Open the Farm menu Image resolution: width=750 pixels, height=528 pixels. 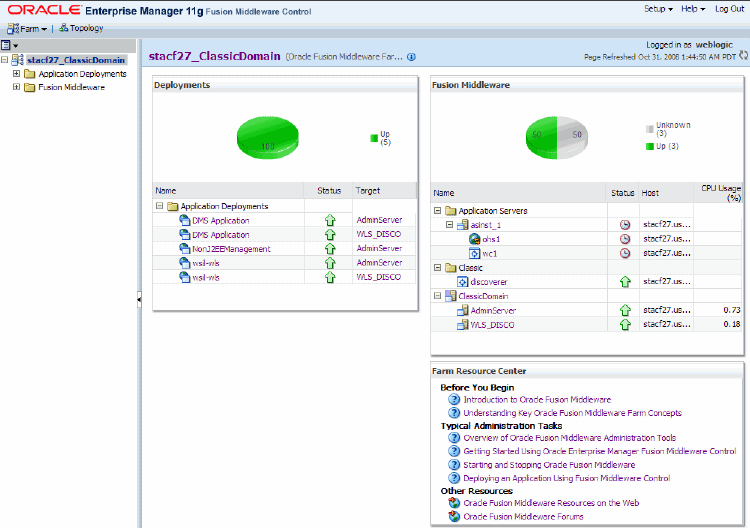(28, 28)
